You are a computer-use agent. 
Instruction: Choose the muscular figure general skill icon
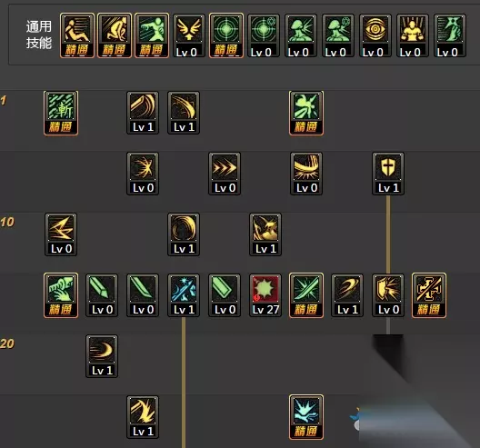pyautogui.click(x=413, y=35)
